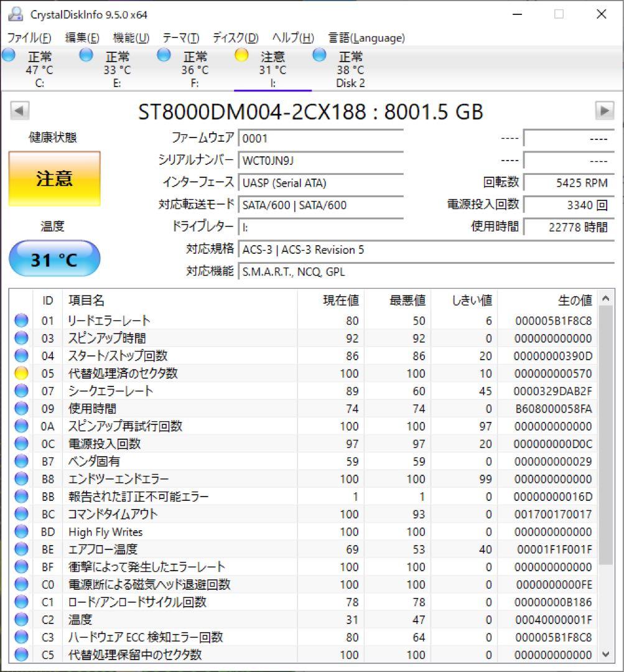Image resolution: width=624 pixels, height=672 pixels.
Task: Open the テーマ menu
Action: pos(180,37)
